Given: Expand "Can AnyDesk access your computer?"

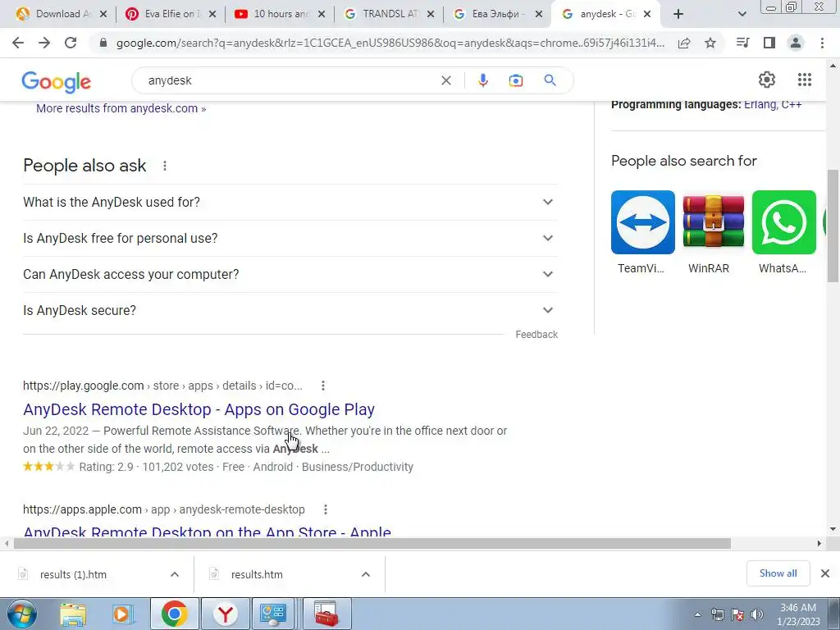Looking at the screenshot, I should pos(290,274).
